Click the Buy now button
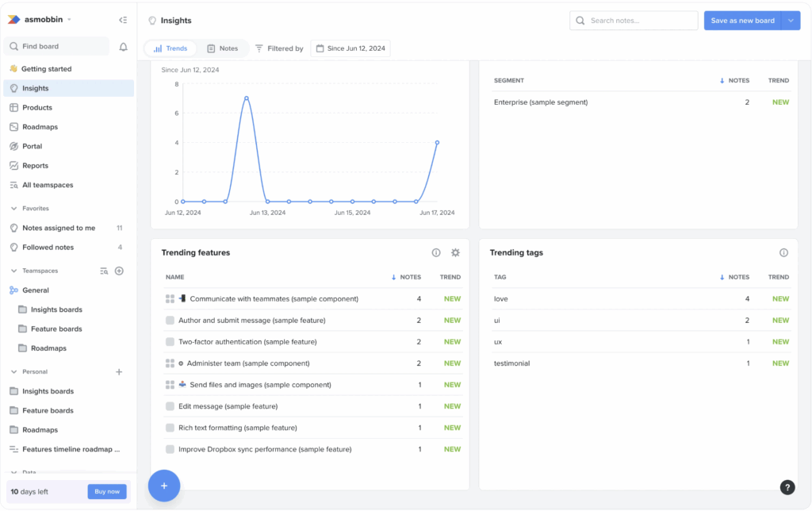The width and height of the screenshot is (812, 511). (x=106, y=491)
